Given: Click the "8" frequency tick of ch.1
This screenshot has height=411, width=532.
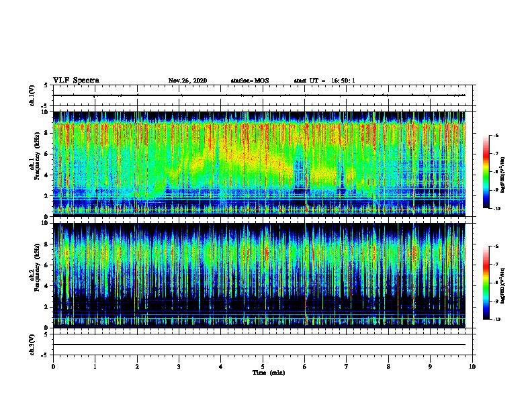Looking at the screenshot, I should 46,133.
